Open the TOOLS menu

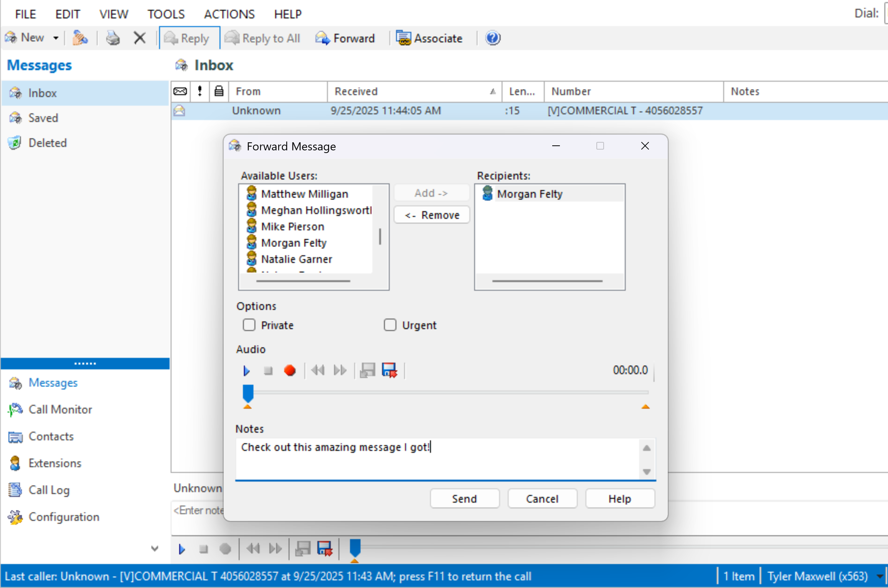click(166, 14)
